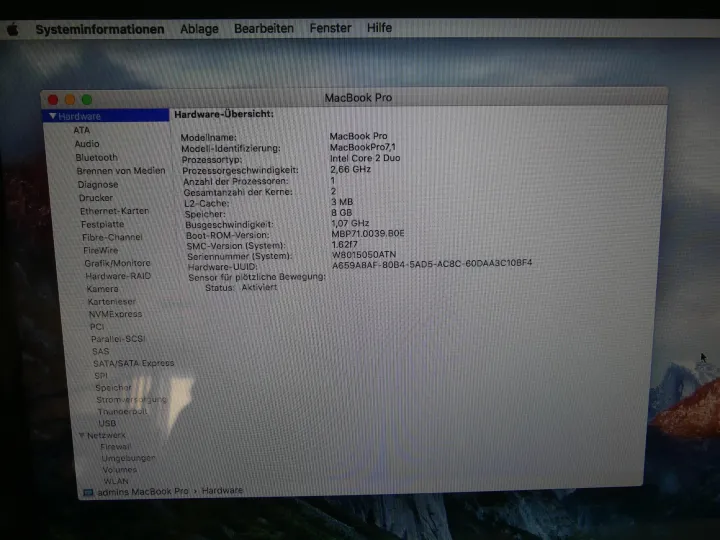Select Umgebungen under Netzwerk

tap(128, 458)
